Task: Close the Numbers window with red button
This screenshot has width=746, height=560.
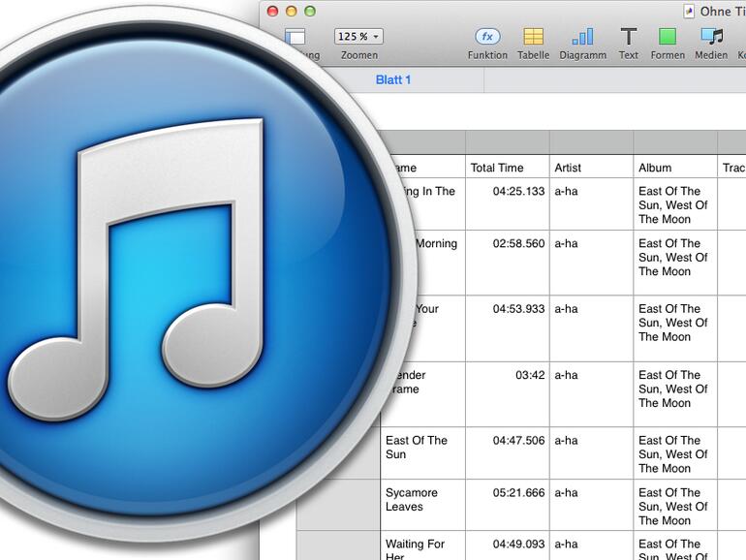Action: coord(272,11)
